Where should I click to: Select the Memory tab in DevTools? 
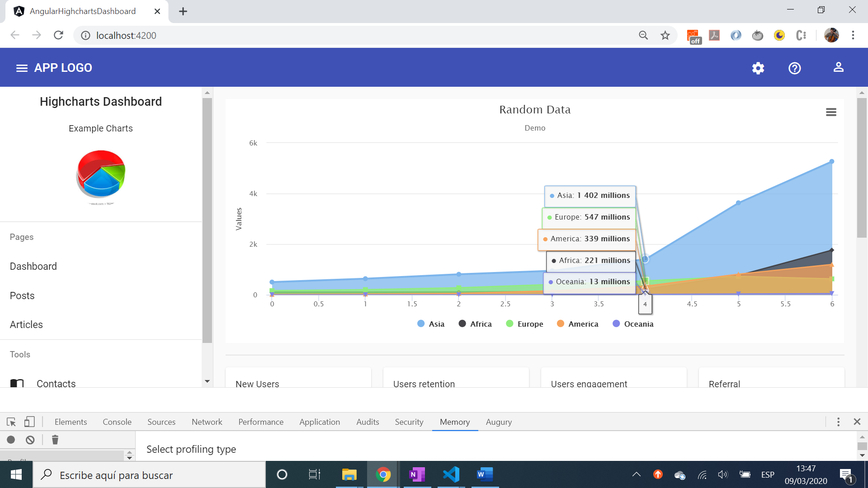pos(455,422)
